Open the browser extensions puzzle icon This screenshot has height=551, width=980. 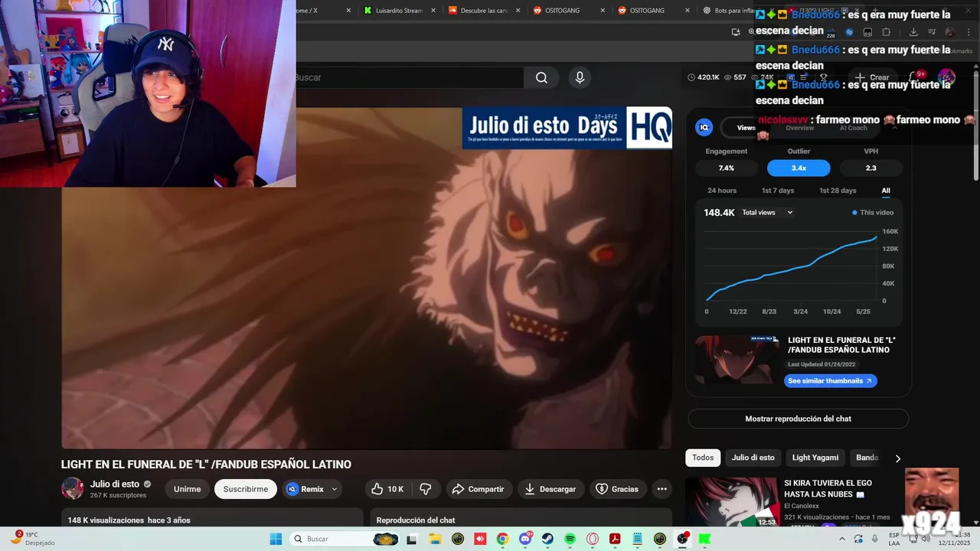[886, 32]
